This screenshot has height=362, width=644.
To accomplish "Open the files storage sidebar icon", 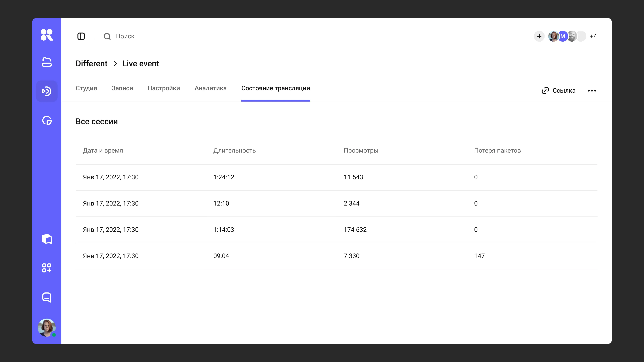I will click(47, 62).
